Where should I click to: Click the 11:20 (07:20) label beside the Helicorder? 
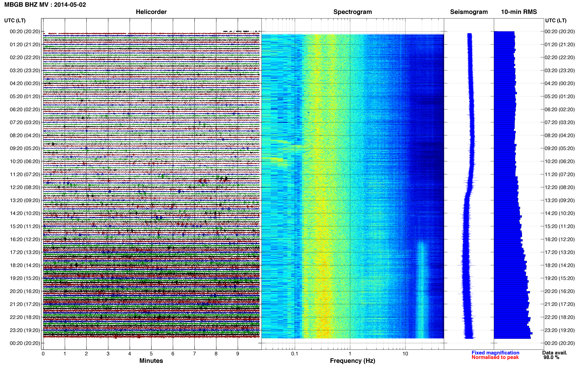tap(25, 174)
